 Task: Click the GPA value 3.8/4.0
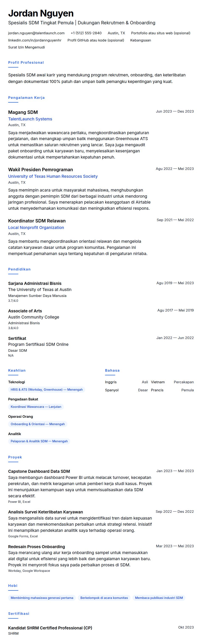tap(13, 328)
